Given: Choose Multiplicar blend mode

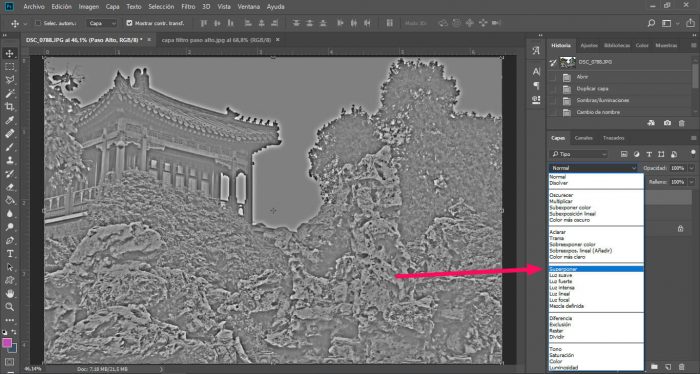Looking at the screenshot, I should pyautogui.click(x=596, y=201).
